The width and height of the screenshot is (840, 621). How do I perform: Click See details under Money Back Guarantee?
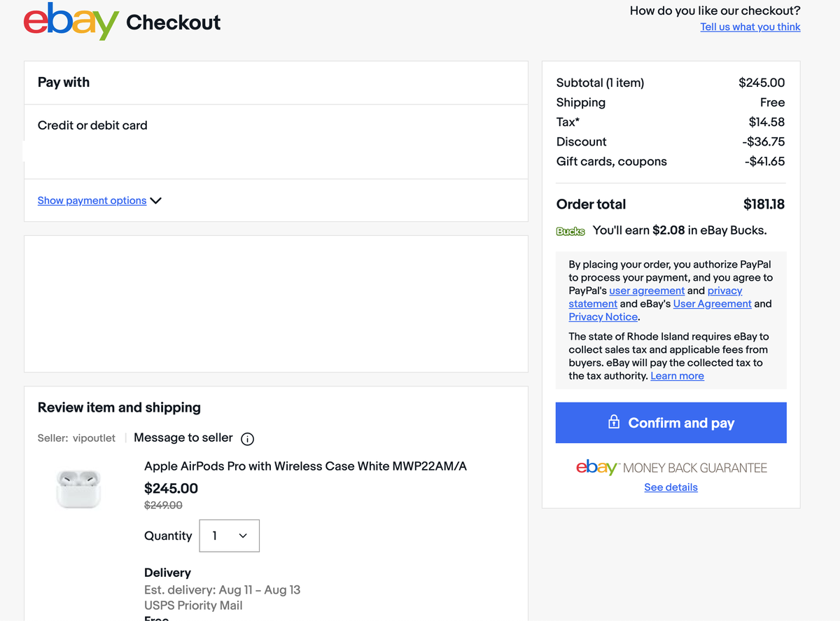[671, 487]
